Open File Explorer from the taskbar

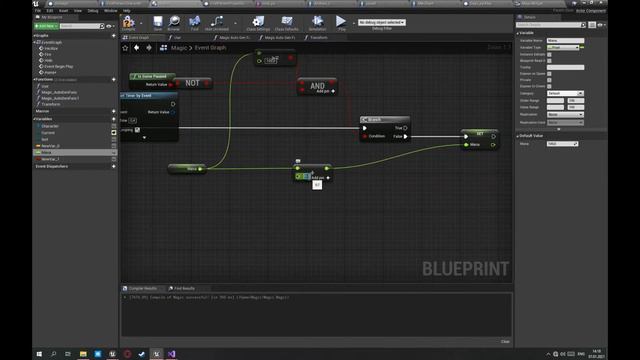pos(83,354)
